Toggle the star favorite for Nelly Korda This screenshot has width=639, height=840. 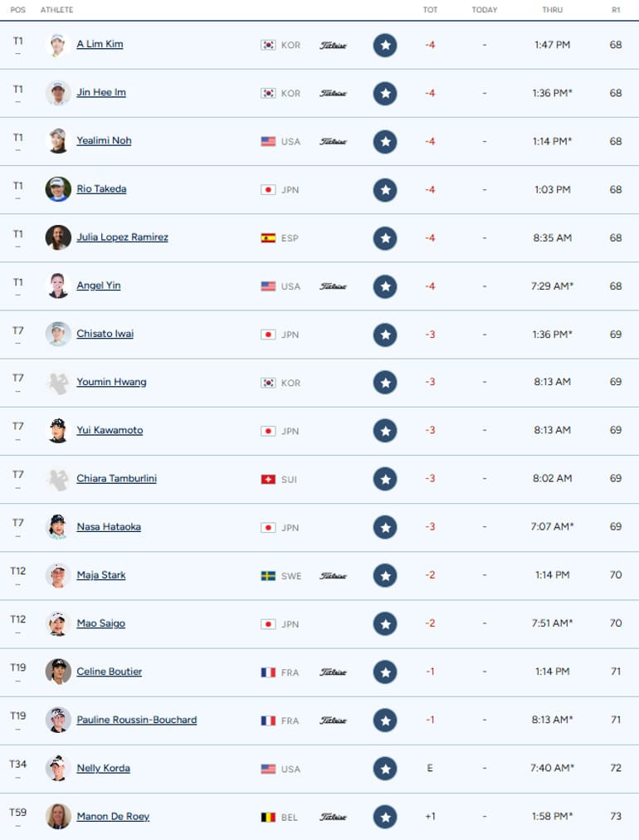click(x=384, y=769)
